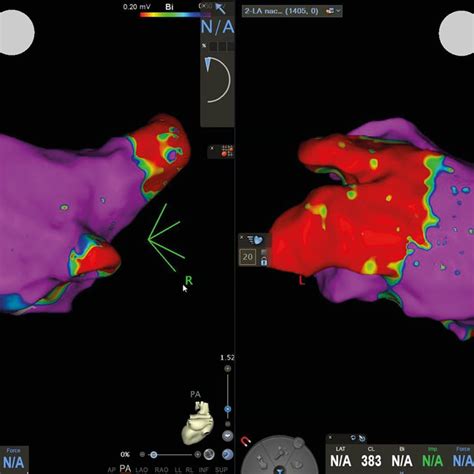Click the arrow pointer icon near N/A

pos(220,9)
